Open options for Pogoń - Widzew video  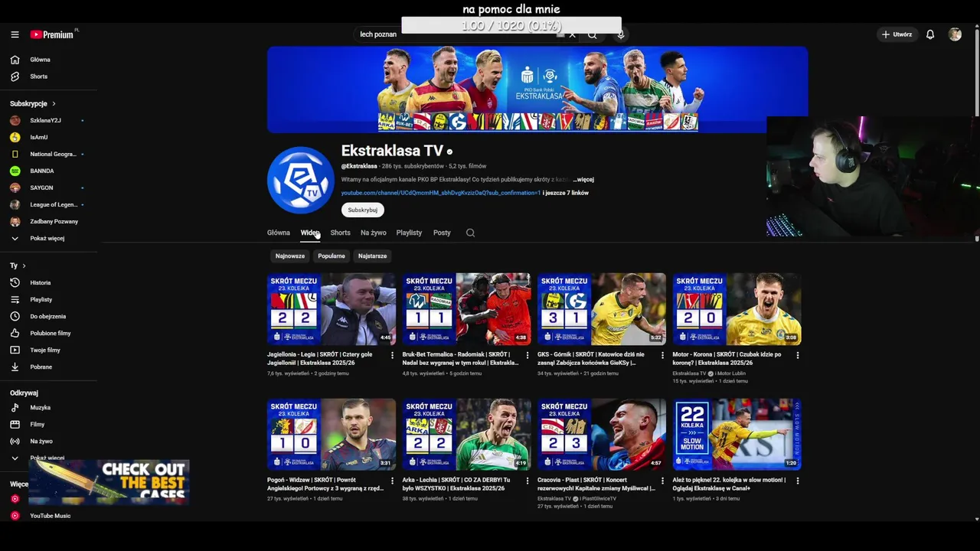click(392, 481)
